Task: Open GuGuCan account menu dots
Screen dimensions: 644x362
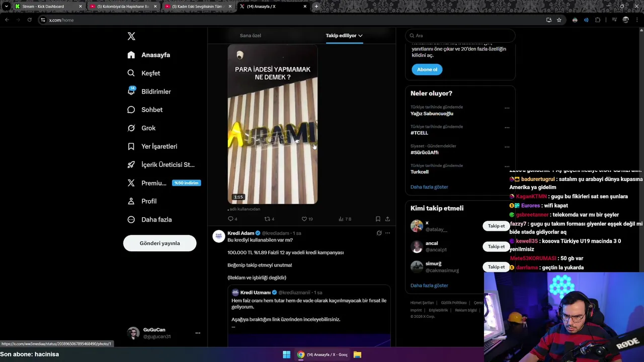Action: pyautogui.click(x=198, y=333)
